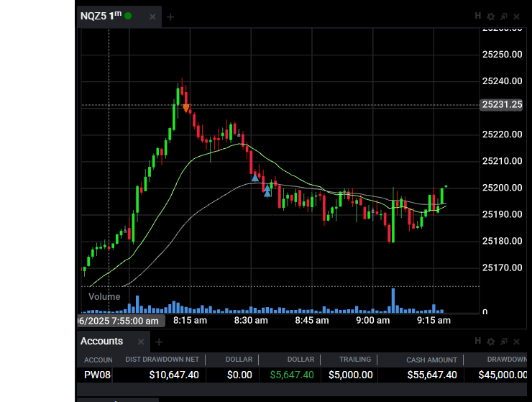Click the 25250.00 price axis label
This screenshot has height=402, width=532.
(x=502, y=55)
